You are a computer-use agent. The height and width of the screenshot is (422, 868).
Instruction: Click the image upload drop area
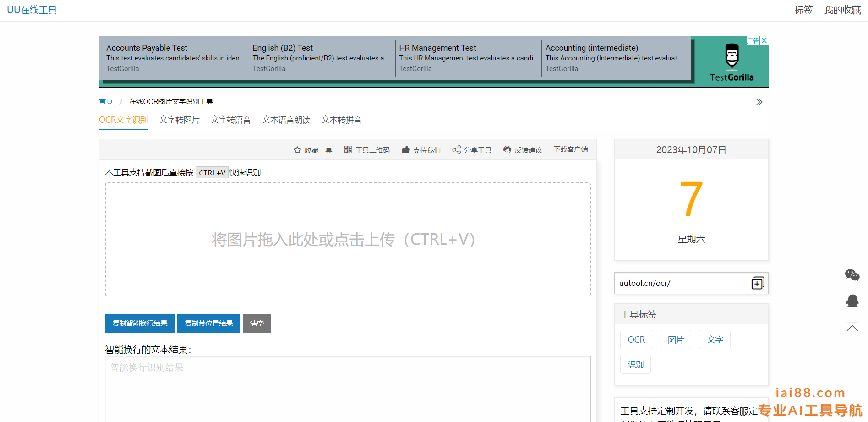tap(348, 239)
